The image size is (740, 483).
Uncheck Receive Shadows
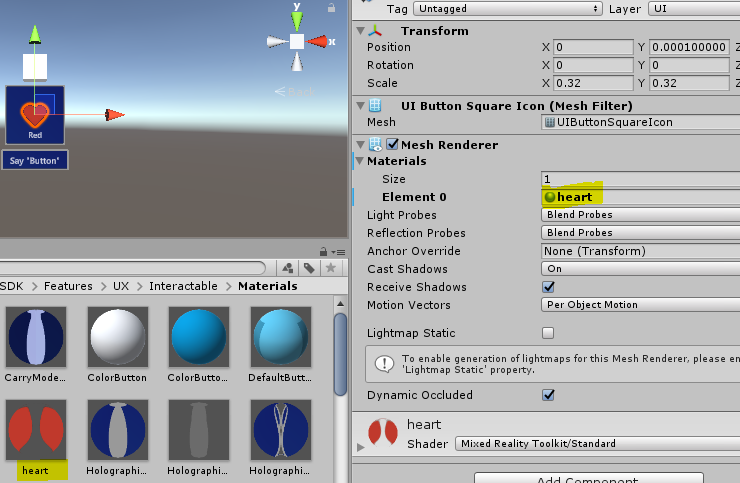tap(547, 287)
